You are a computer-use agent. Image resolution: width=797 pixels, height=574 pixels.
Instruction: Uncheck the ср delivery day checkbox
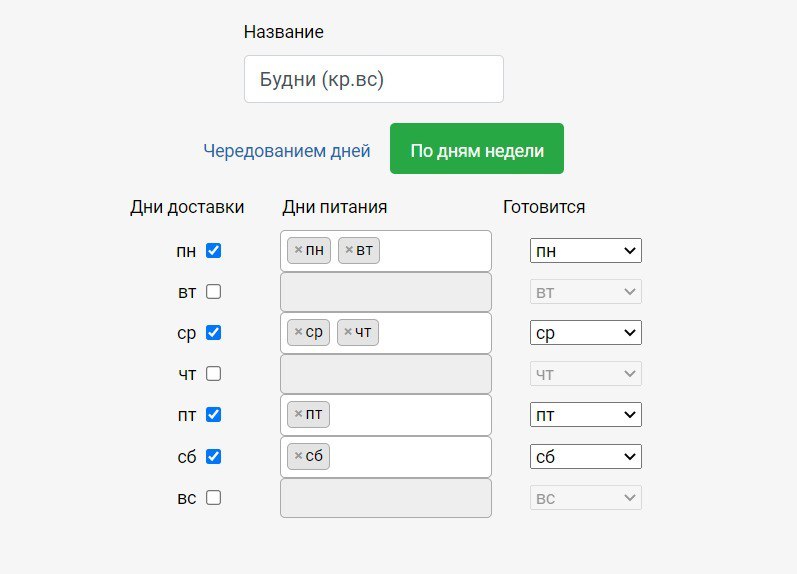point(213,333)
